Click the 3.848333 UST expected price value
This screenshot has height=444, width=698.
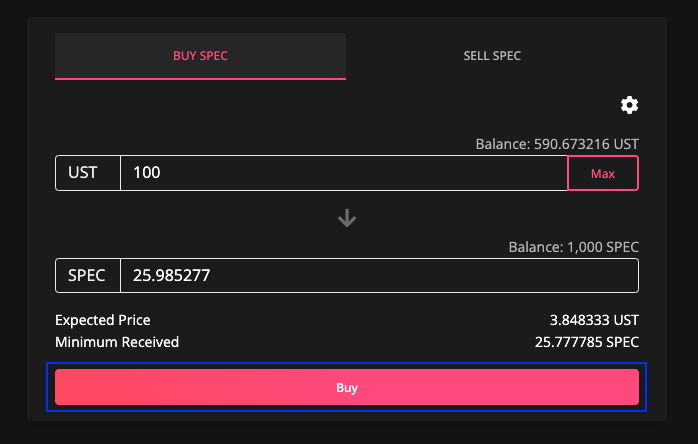click(x=594, y=320)
